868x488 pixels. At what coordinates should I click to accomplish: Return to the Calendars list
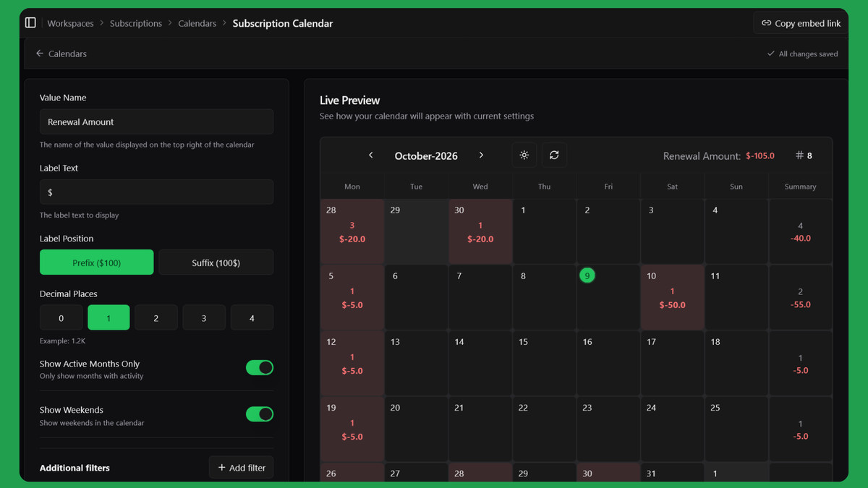[x=61, y=53]
